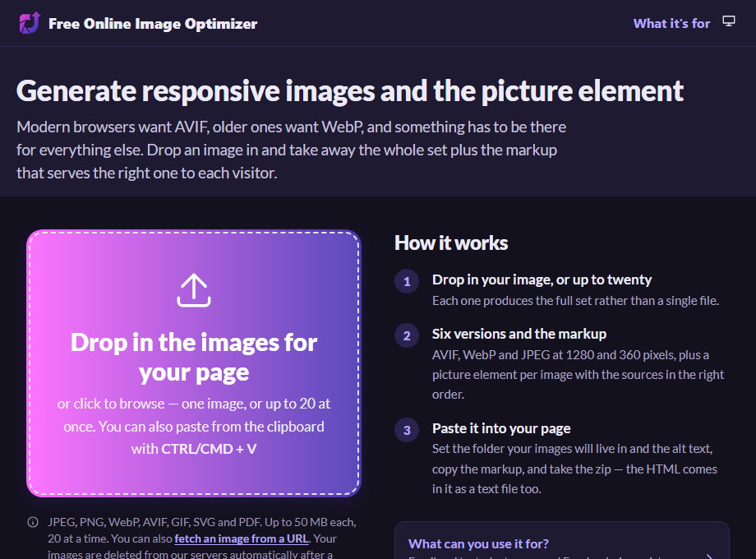Click the upload arrow icon in drop zone
The image size is (756, 559).
tap(194, 290)
